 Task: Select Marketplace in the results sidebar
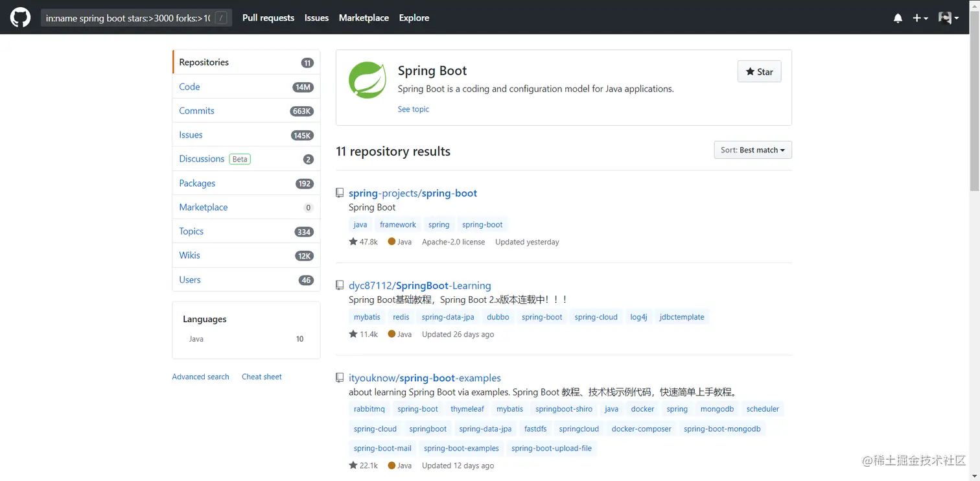[x=246, y=207]
